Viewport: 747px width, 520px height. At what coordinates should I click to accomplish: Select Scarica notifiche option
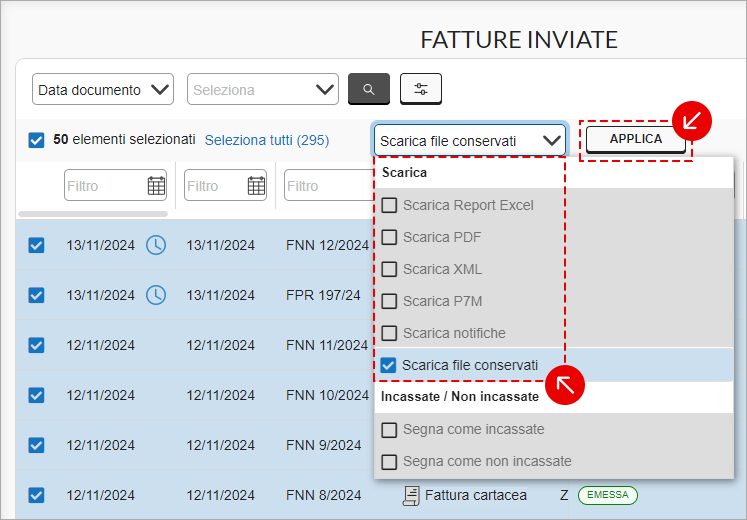pos(554,333)
